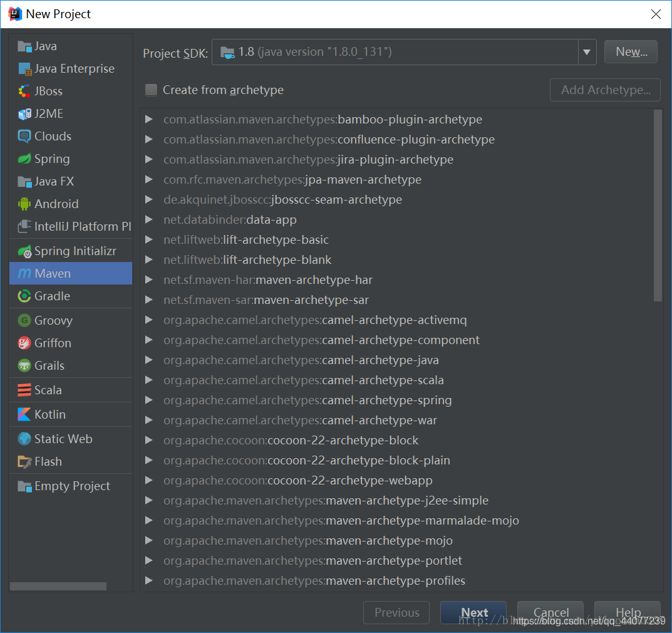Select the IntelliJ Platform Plugin icon
The height and width of the screenshot is (633, 672).
24,226
